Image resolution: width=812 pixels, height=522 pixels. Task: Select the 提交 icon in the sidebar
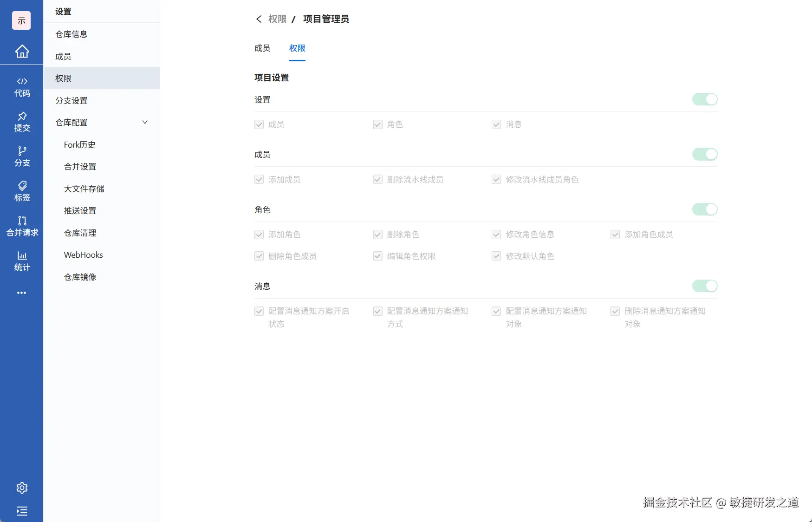pos(22,122)
